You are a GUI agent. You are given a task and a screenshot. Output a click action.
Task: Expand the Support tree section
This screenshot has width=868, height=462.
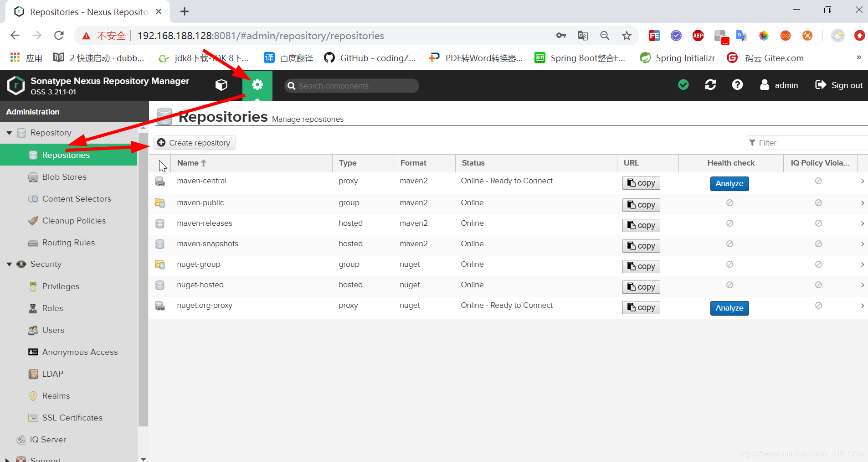(8, 460)
